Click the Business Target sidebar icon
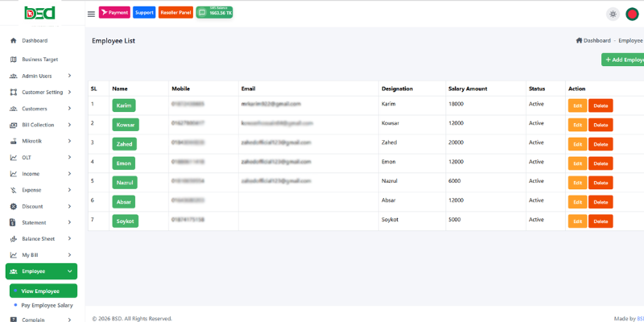644x322 pixels. point(14,60)
